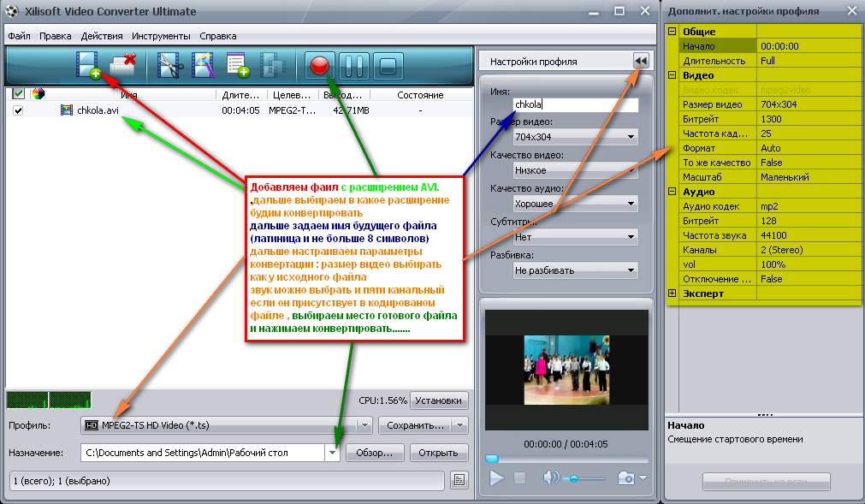Adjust the preview volume slider
This screenshot has width=865, height=504.
(574, 478)
